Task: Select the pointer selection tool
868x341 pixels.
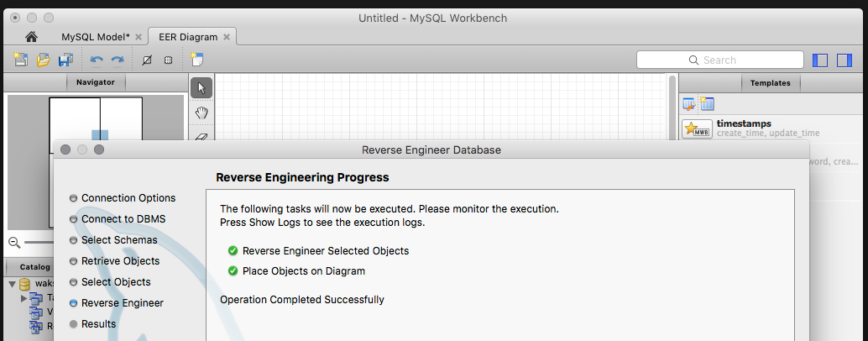Action: click(201, 87)
